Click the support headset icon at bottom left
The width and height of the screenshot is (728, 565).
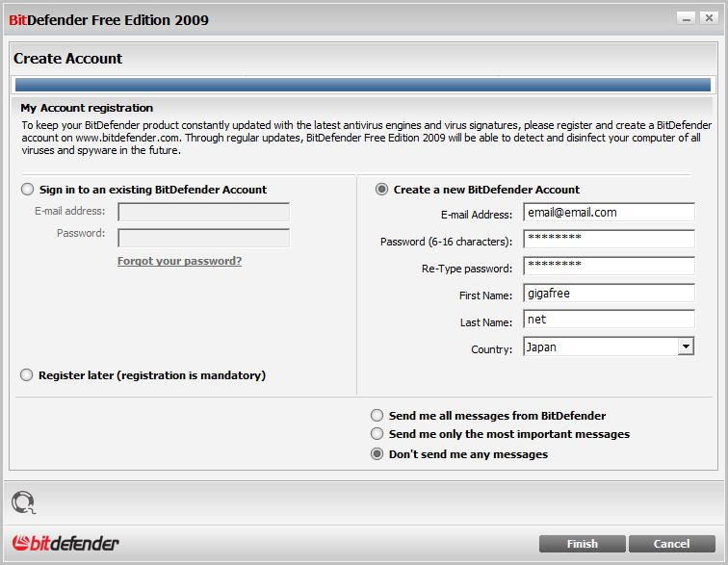point(23,502)
